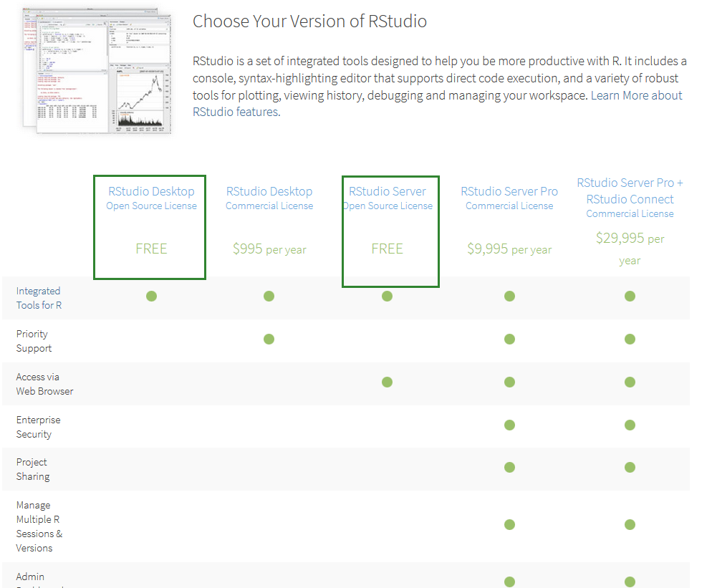Click the 'Access via Web Browser' row label
The image size is (712, 588).
point(44,384)
